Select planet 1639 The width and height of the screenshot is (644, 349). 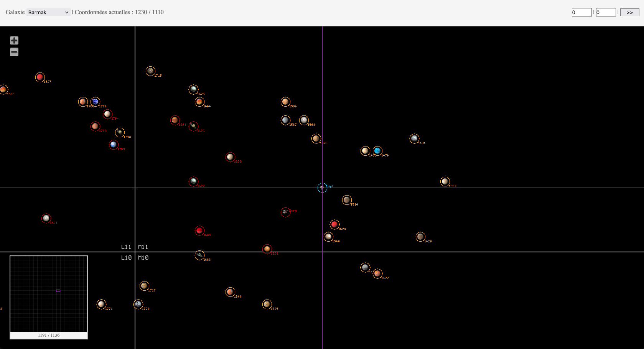point(230,157)
